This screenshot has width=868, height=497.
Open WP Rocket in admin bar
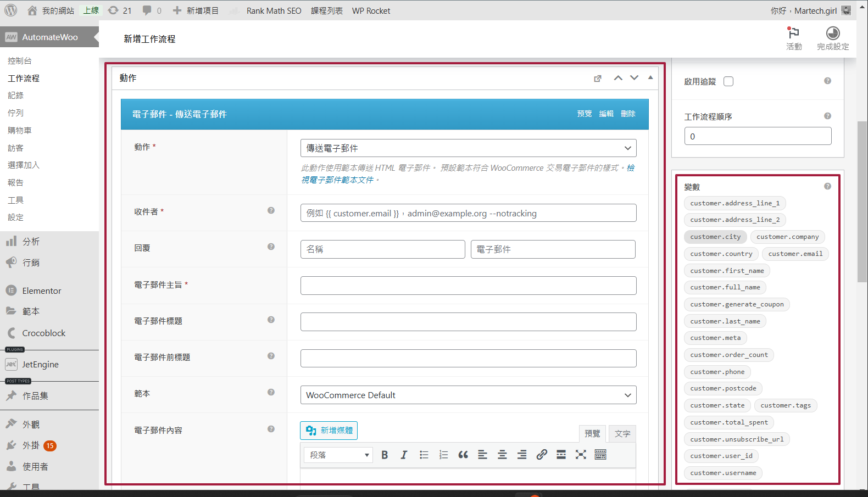tap(371, 10)
